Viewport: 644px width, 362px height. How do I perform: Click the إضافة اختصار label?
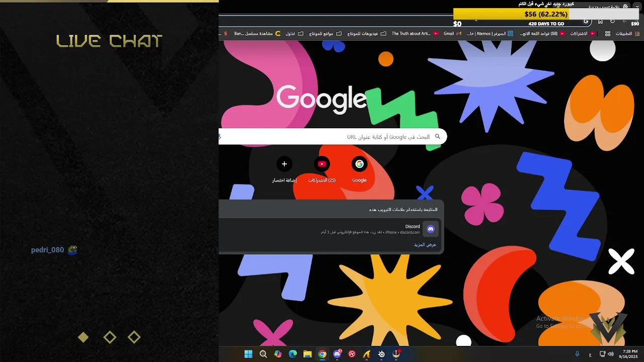click(284, 180)
